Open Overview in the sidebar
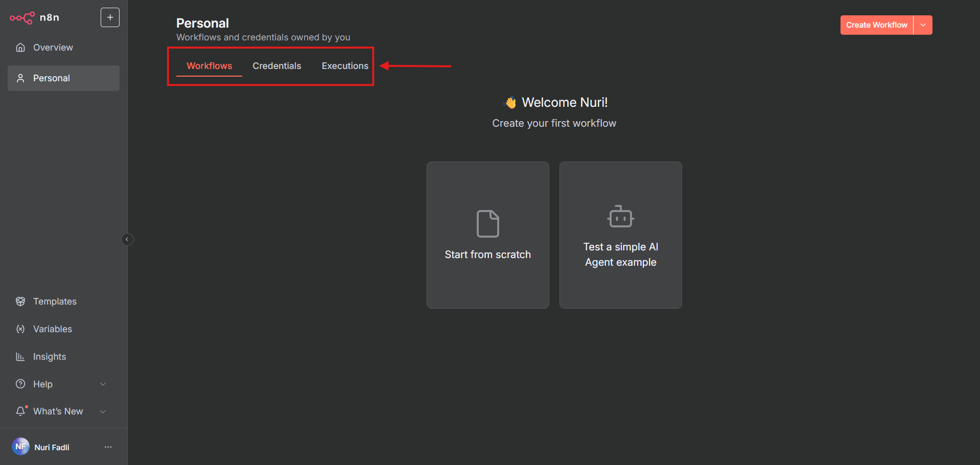 click(x=63, y=48)
